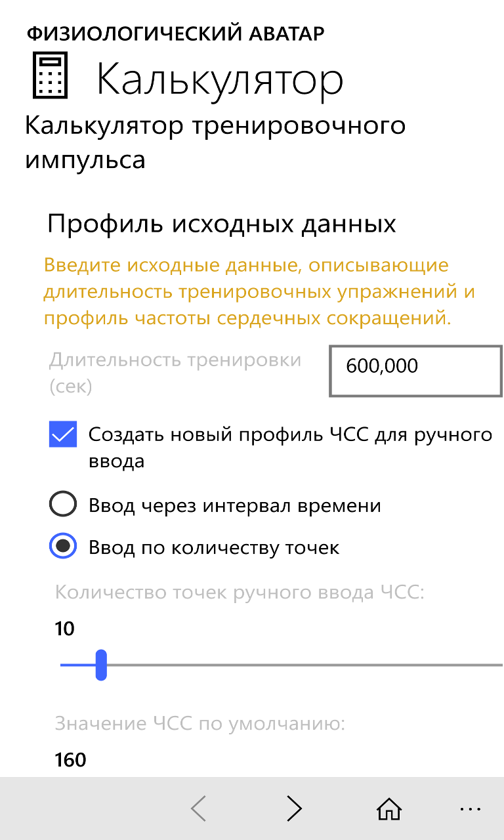This screenshot has width=504, height=840.
Task: Click the training duration field showing 600,000
Action: coord(415,371)
